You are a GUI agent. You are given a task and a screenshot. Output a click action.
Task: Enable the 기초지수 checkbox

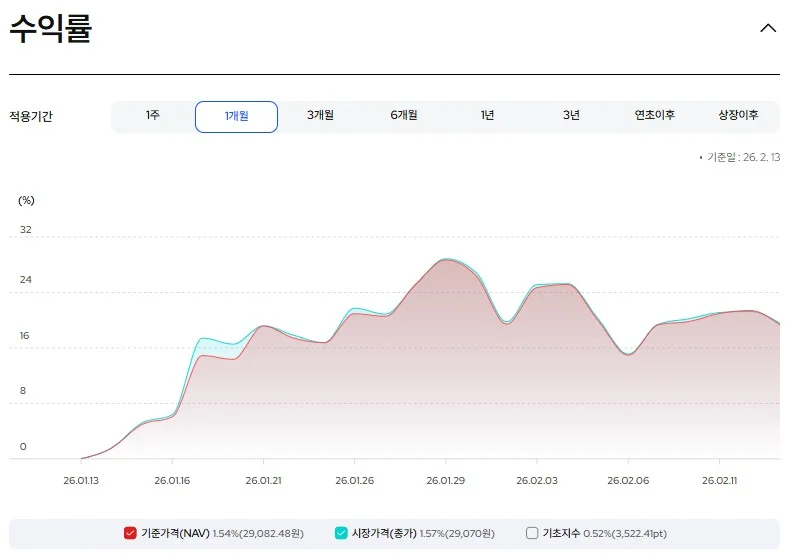(x=532, y=533)
